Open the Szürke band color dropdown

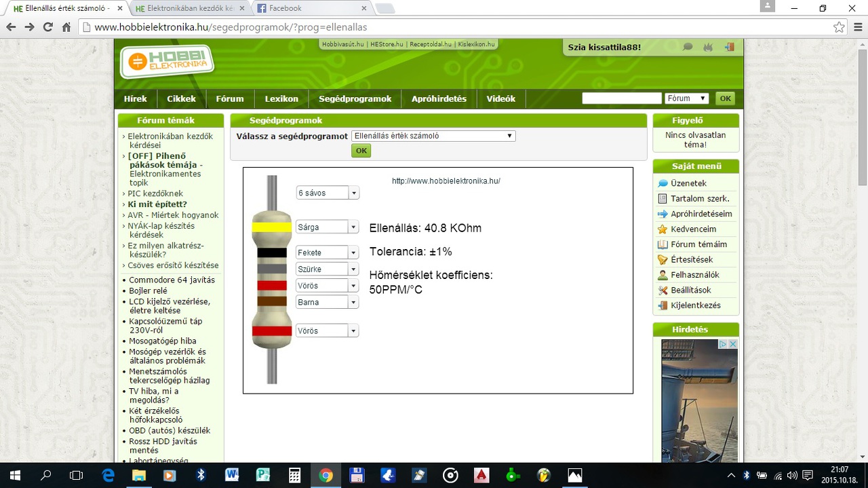coord(328,269)
